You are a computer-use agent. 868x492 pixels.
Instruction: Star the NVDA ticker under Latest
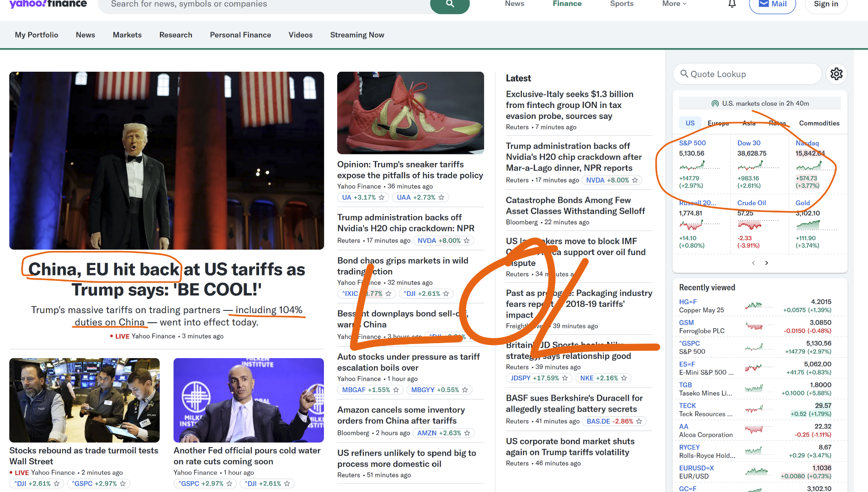635,180
